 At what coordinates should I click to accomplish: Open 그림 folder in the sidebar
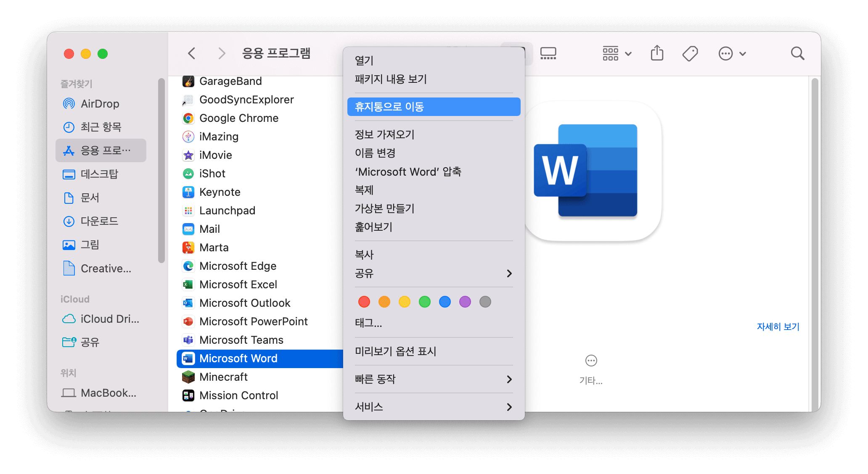[x=101, y=245]
